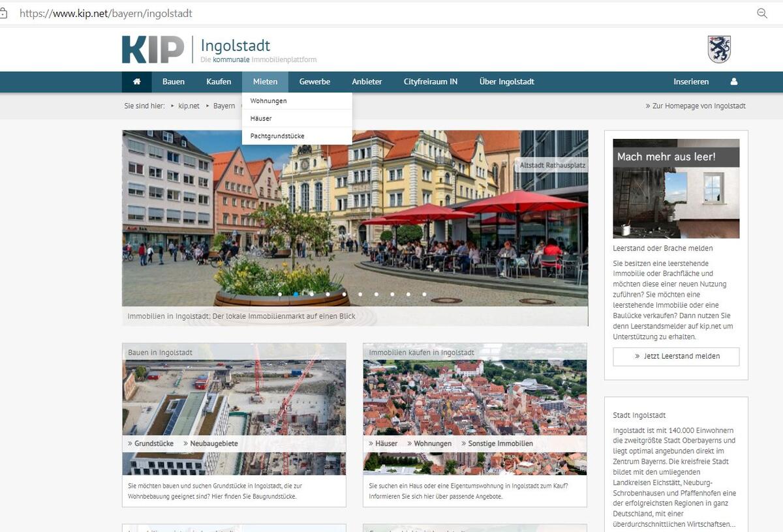Click the browser address bar URL
Viewport: 783px width, 532px height.
[x=106, y=13]
